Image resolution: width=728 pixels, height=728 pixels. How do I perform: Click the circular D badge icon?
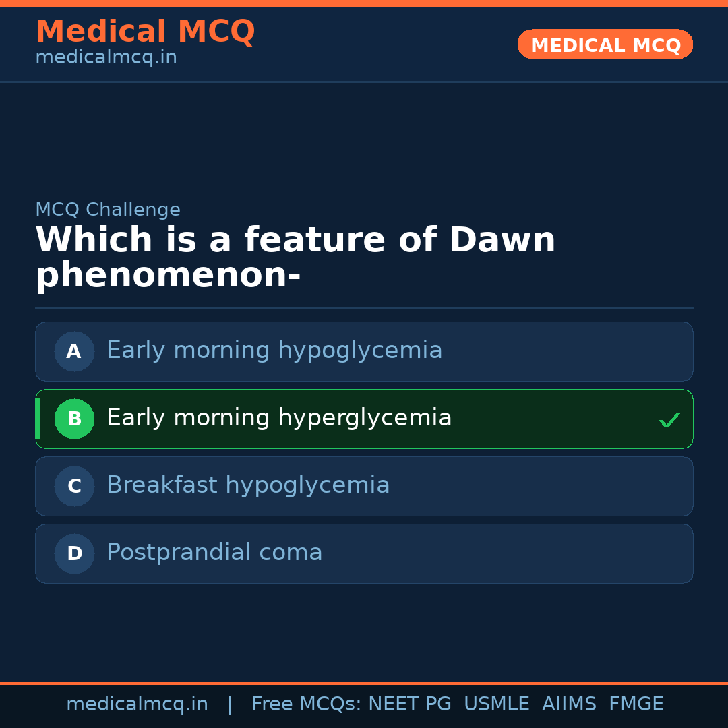coord(74,553)
